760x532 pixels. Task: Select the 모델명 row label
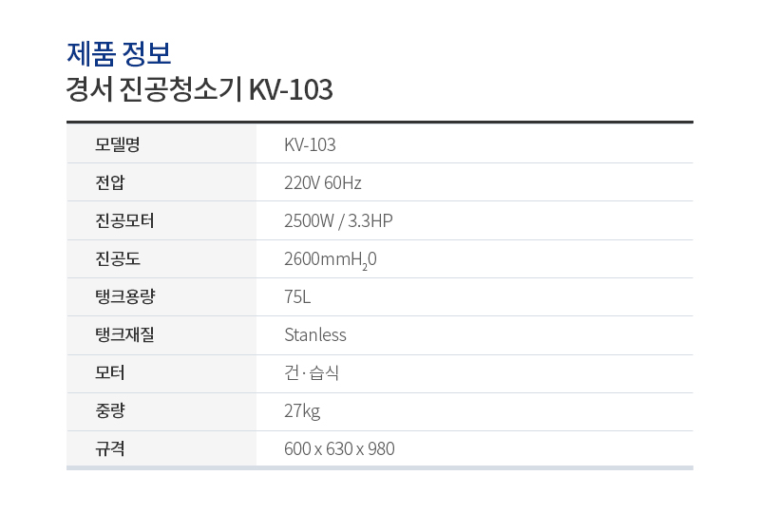(x=117, y=144)
